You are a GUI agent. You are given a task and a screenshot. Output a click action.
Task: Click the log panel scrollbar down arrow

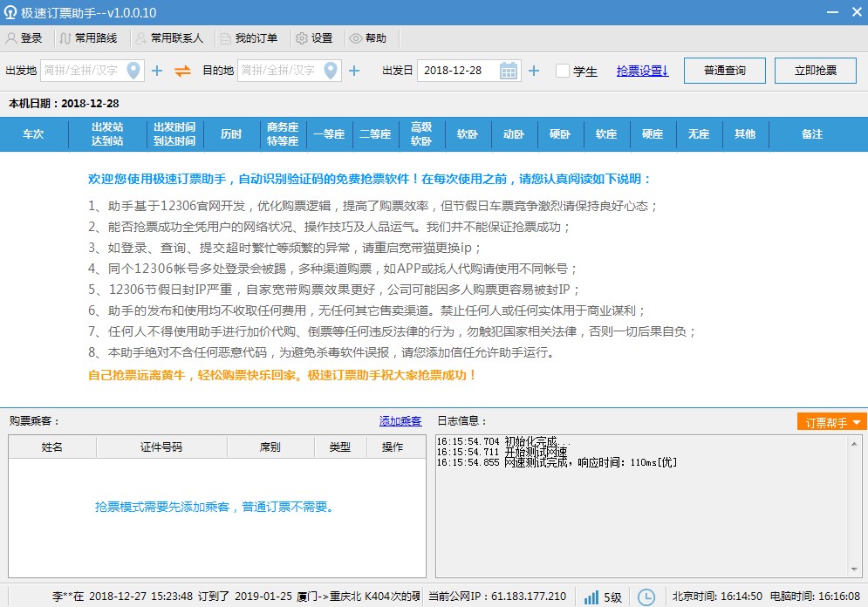(x=856, y=570)
